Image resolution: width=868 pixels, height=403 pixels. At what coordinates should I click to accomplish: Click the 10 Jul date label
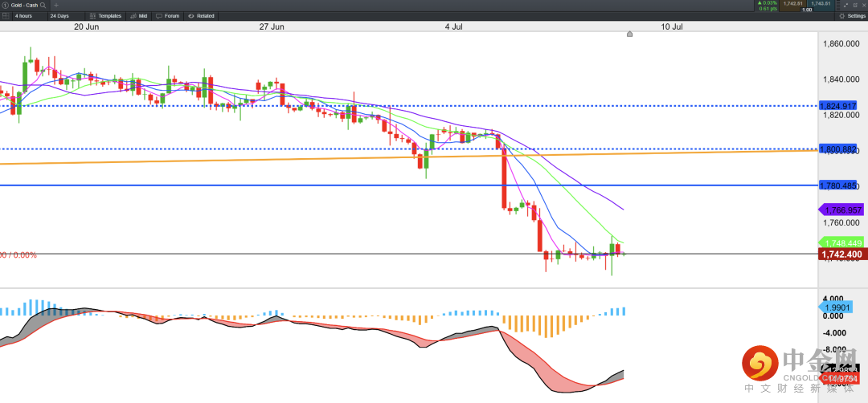(671, 26)
